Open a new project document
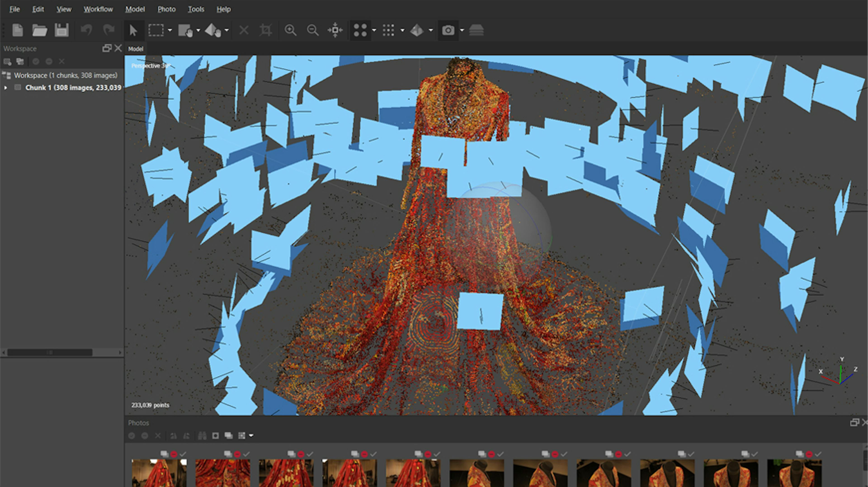This screenshot has width=868, height=487. [17, 30]
